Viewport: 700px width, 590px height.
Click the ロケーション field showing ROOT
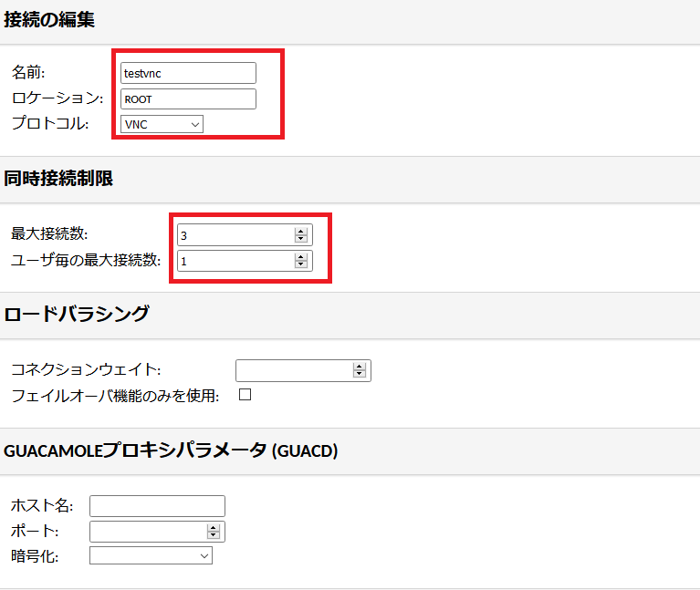pos(188,99)
